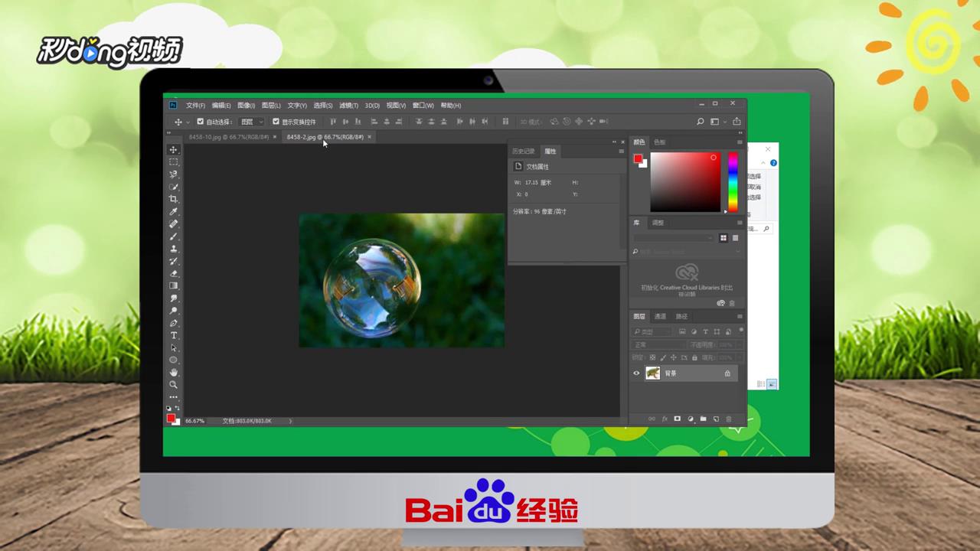Toggle the 显示变换控件 checkbox

pyautogui.click(x=276, y=122)
